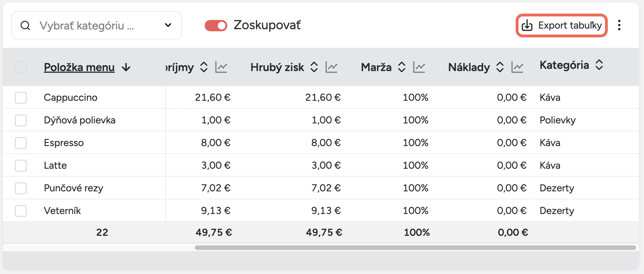This screenshot has height=274, width=644.
Task: Open the three-dot more options menu
Action: click(619, 25)
